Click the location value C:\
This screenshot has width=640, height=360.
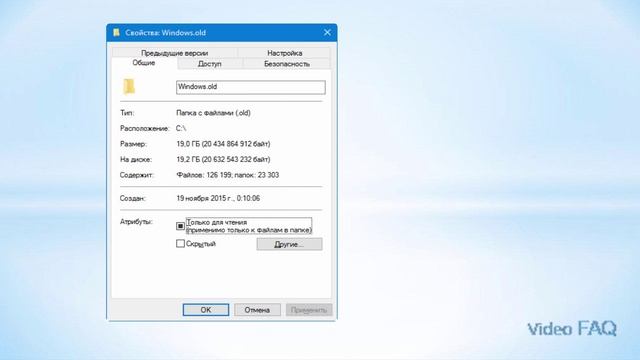coord(181,128)
